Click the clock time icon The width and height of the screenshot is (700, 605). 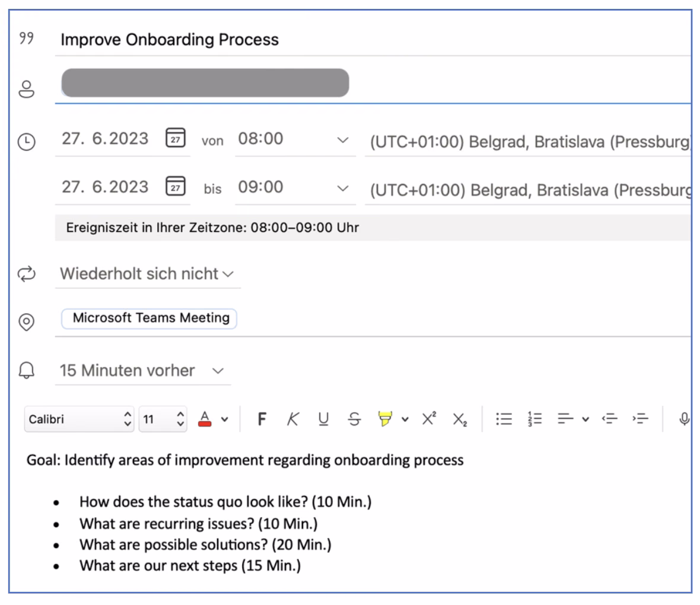click(x=26, y=142)
